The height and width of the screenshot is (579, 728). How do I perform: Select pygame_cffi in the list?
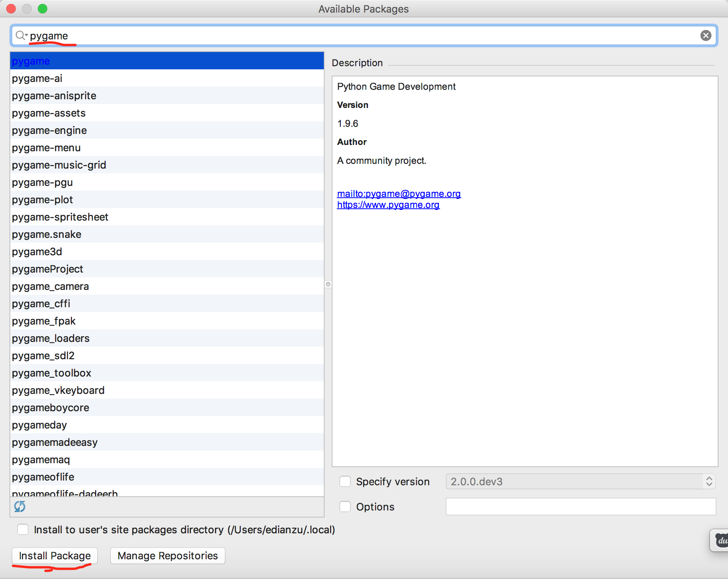click(167, 304)
